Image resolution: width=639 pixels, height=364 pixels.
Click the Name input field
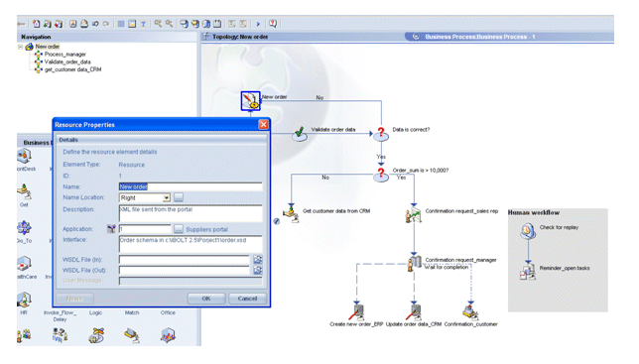pos(191,186)
